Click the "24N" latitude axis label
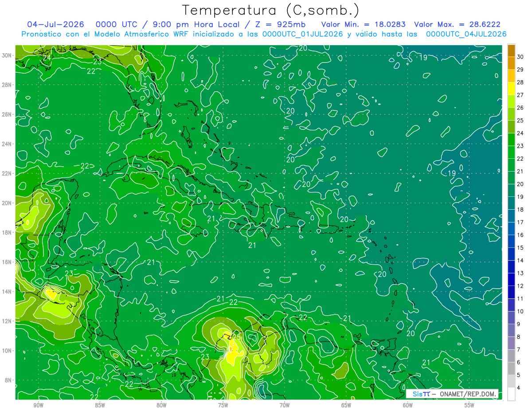This screenshot has height=411, width=532. 7,144
